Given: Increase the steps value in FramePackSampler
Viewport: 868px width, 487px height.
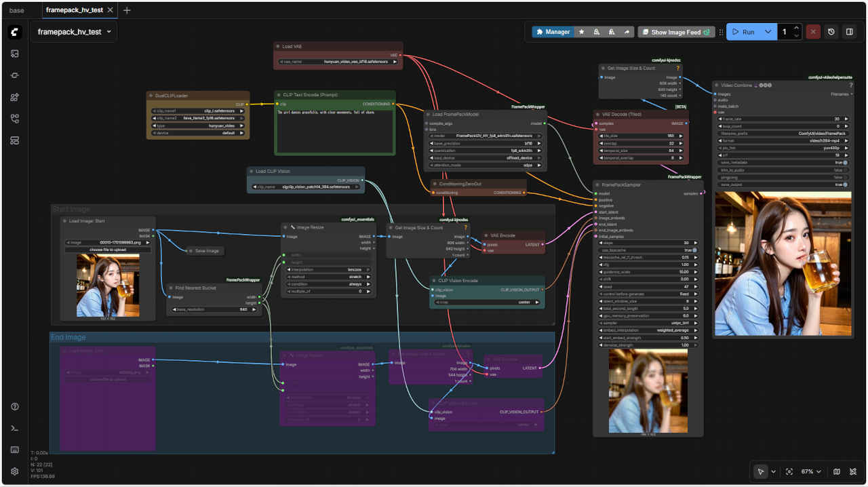Looking at the screenshot, I should [x=698, y=243].
